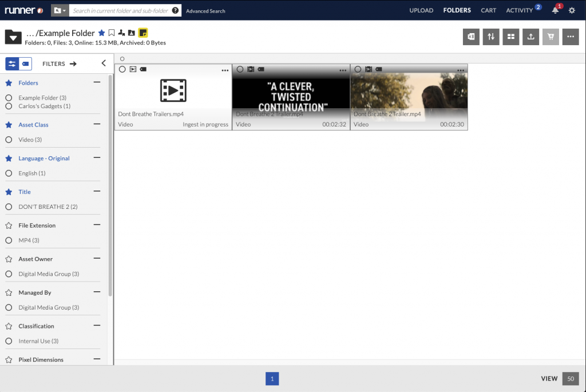Switch to grid view layout
The width and height of the screenshot is (586, 392).
click(x=511, y=37)
